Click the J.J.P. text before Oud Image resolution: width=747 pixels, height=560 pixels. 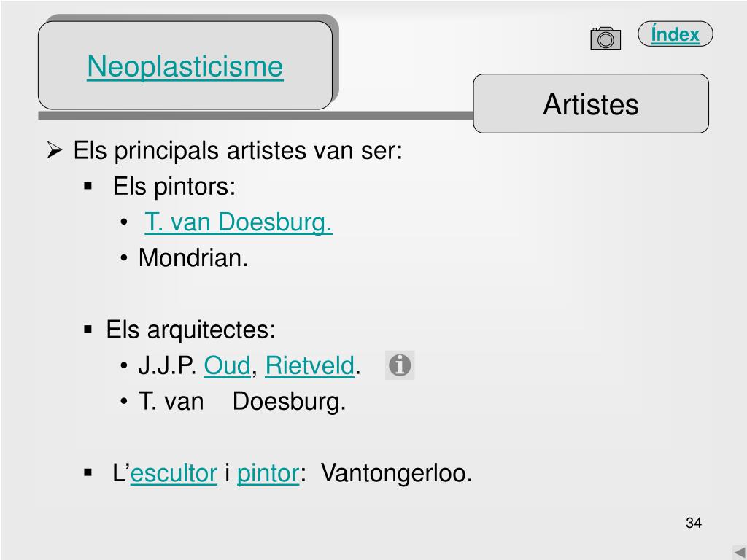point(167,366)
